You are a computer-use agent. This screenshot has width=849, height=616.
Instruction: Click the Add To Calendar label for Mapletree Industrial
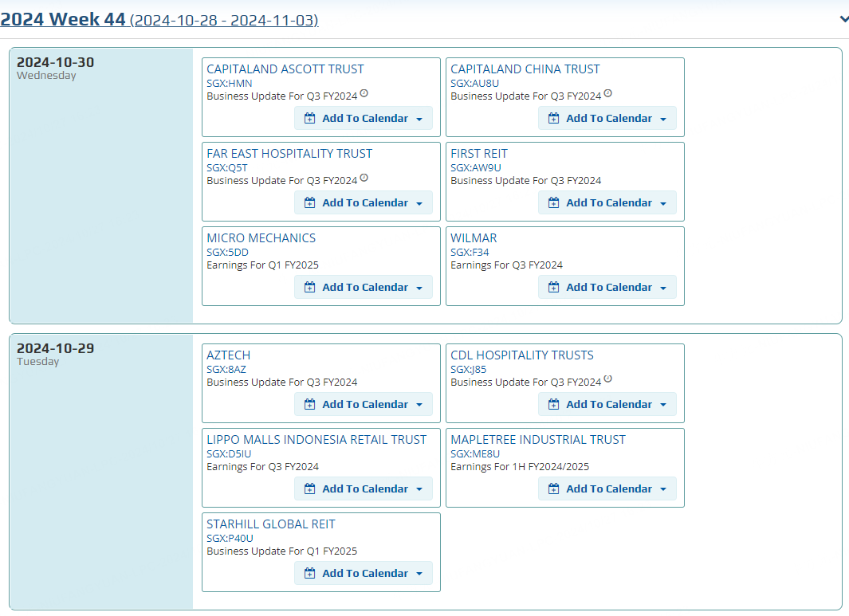[x=609, y=488]
